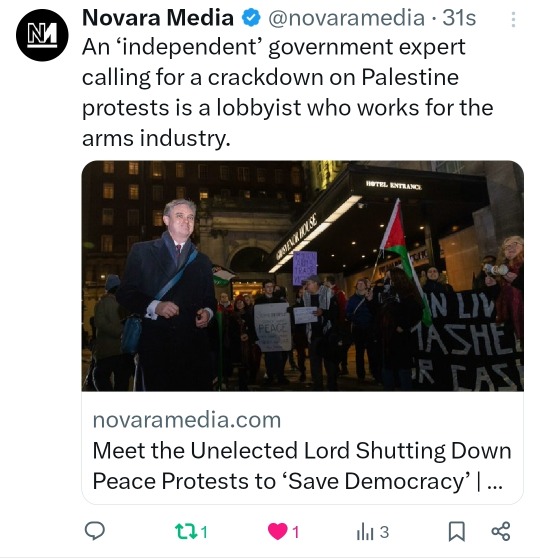Select the tweet text about arms industry lobbyist
The width and height of the screenshot is (540, 560).
pyautogui.click(x=288, y=92)
